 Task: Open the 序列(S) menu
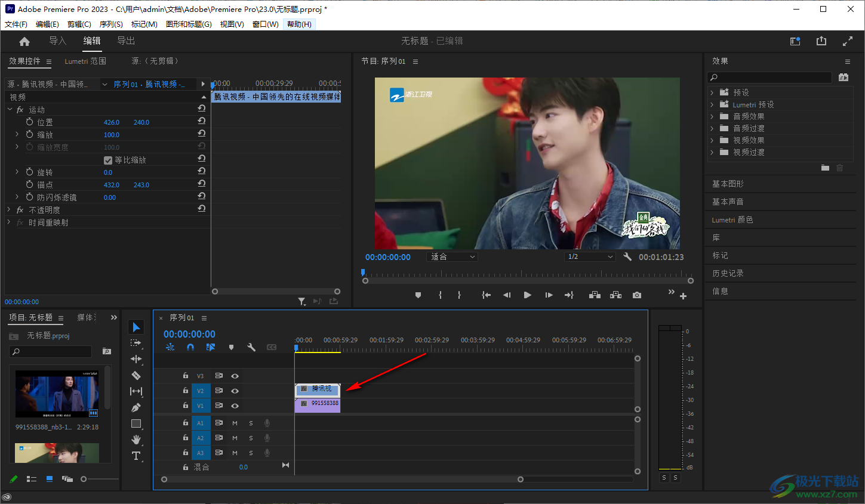[x=111, y=24]
